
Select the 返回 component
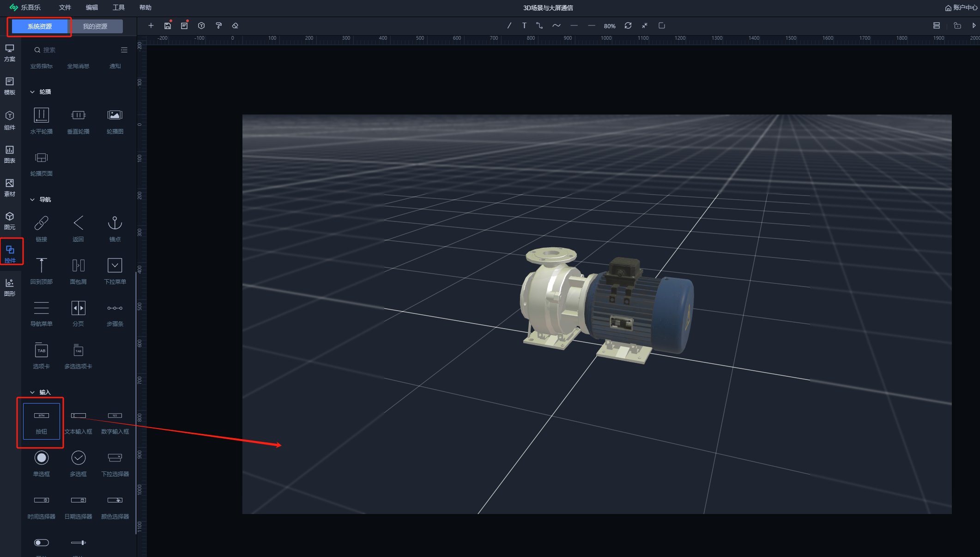click(x=79, y=229)
